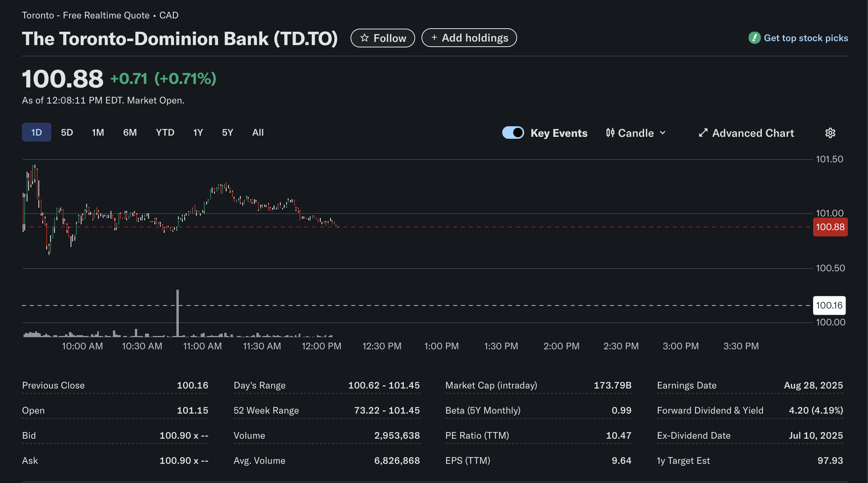Click the Open value 101.15

[x=192, y=410]
